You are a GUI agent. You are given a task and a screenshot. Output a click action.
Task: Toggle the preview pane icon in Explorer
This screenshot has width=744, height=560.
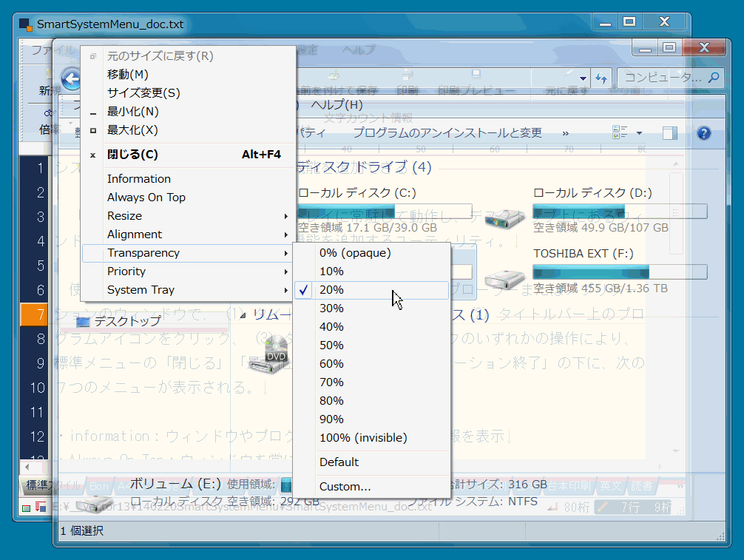[669, 133]
